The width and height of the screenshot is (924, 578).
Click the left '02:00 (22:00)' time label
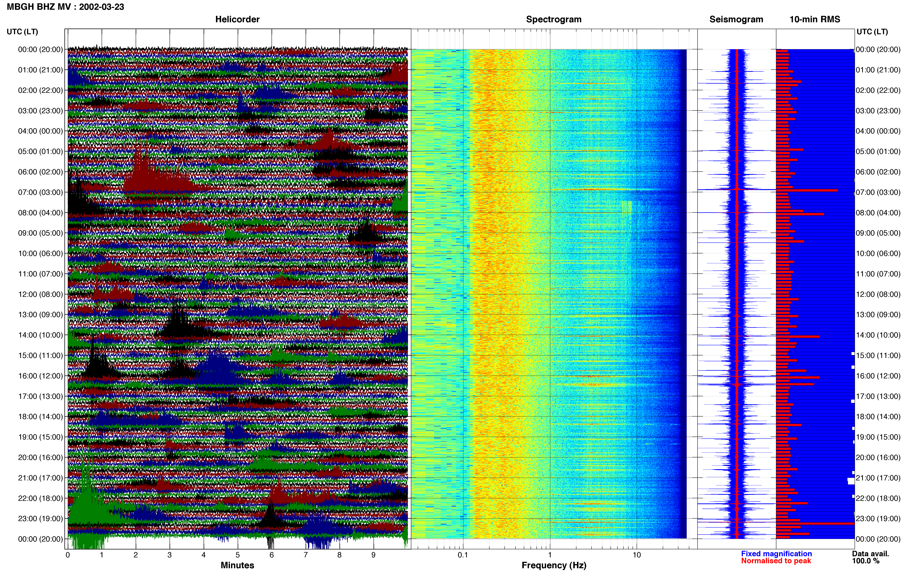[41, 90]
